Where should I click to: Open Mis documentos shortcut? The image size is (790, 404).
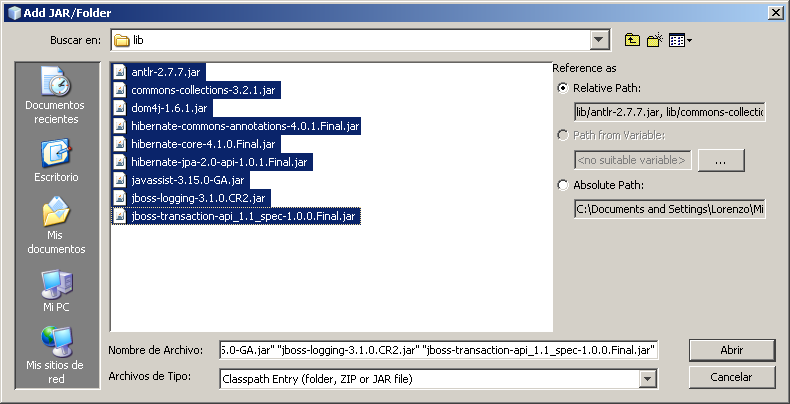[x=56, y=225]
